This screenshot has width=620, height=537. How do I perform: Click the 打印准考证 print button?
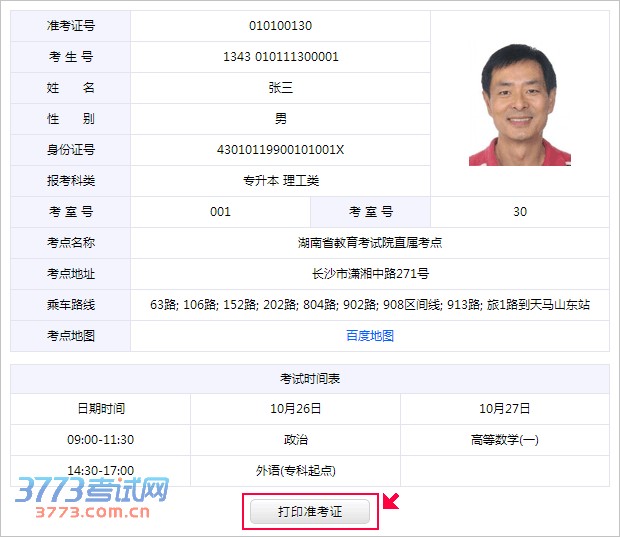pyautogui.click(x=310, y=512)
